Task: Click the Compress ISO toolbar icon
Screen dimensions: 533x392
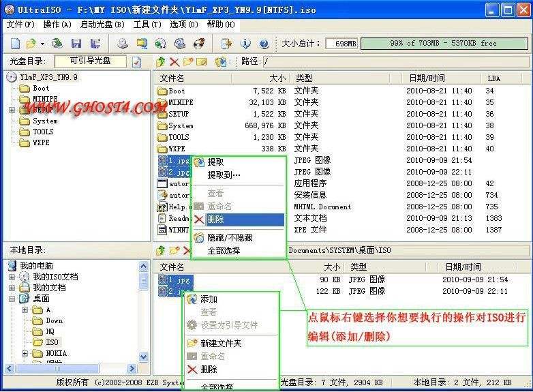Action: (x=142, y=44)
